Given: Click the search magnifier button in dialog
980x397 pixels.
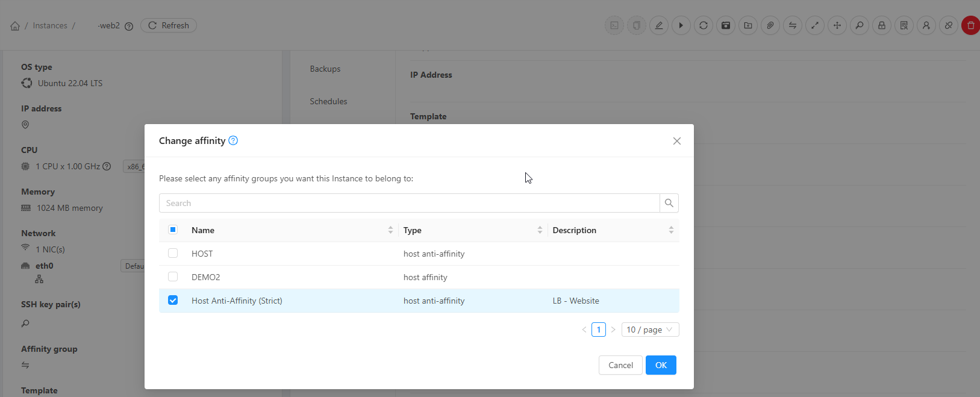Looking at the screenshot, I should coord(669,203).
